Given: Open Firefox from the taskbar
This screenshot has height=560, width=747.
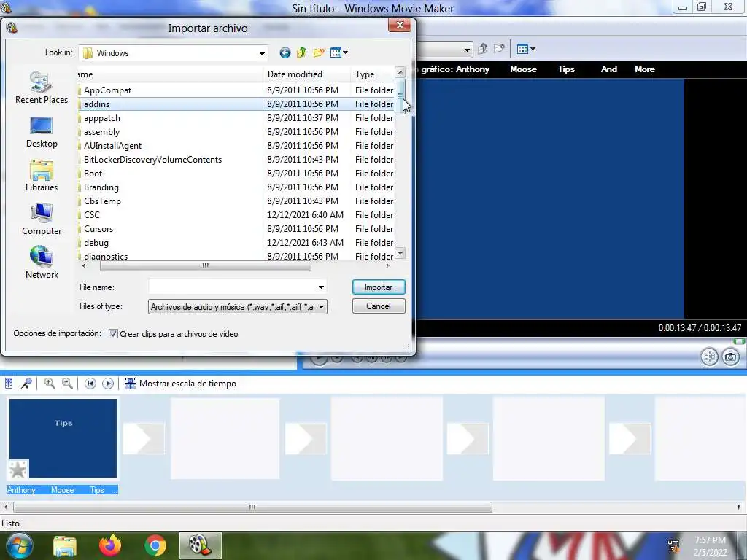Looking at the screenshot, I should tap(110, 545).
